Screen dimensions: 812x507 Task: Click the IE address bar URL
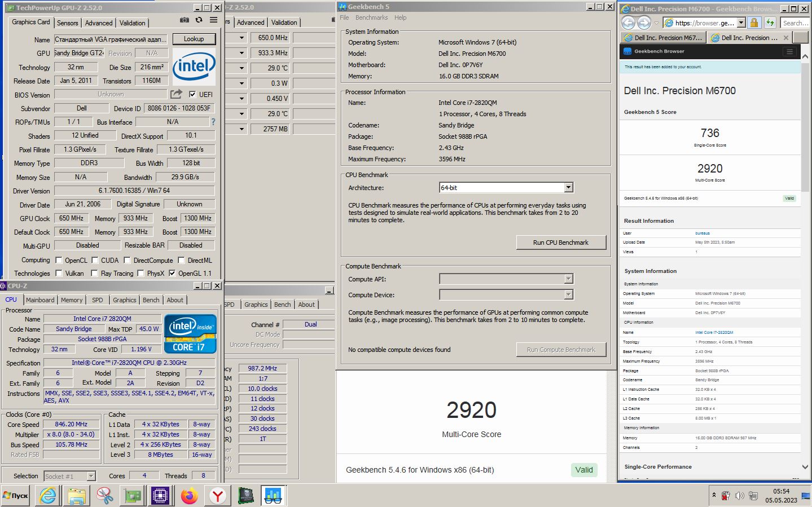(x=704, y=23)
